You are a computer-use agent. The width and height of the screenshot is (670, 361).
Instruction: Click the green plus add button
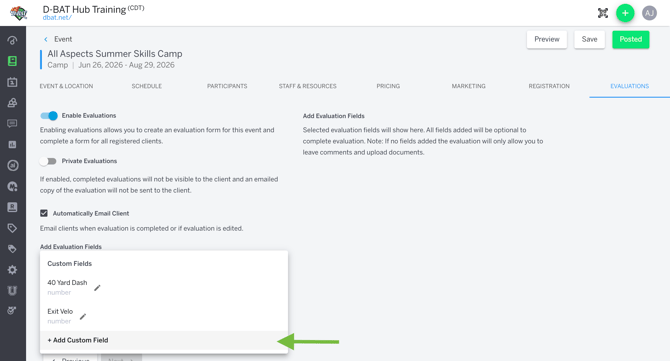click(625, 13)
